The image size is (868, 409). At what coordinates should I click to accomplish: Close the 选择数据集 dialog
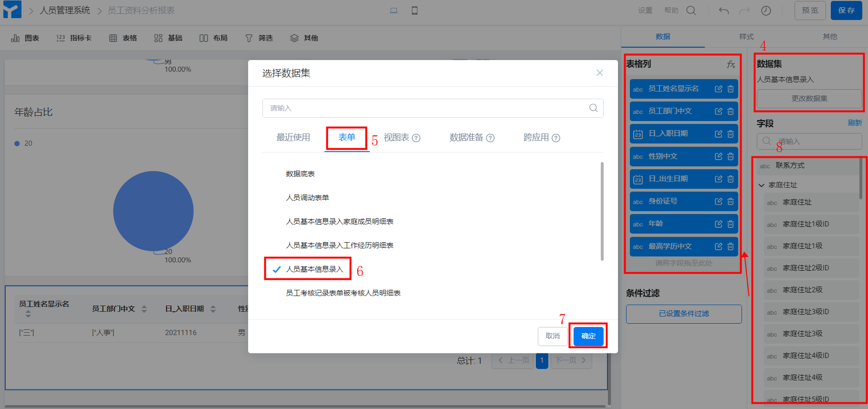pos(600,73)
